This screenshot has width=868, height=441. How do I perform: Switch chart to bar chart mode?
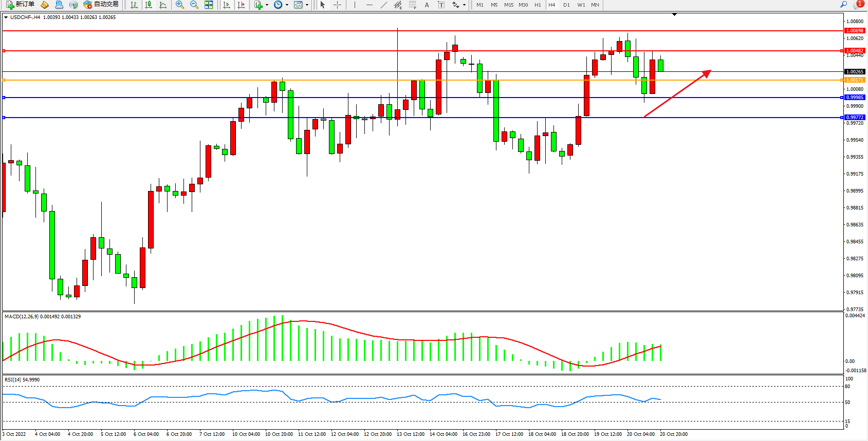pyautogui.click(x=134, y=5)
